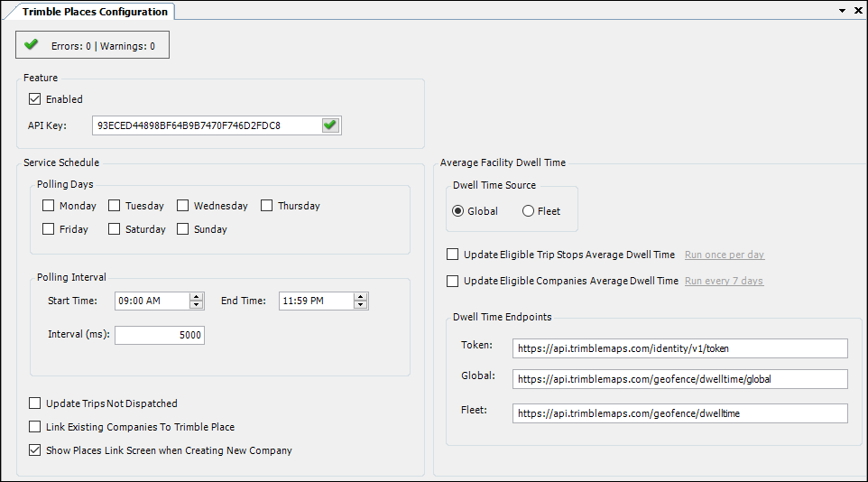This screenshot has height=482, width=868.
Task: Click the Fleet endpoint URL field
Action: click(x=680, y=413)
